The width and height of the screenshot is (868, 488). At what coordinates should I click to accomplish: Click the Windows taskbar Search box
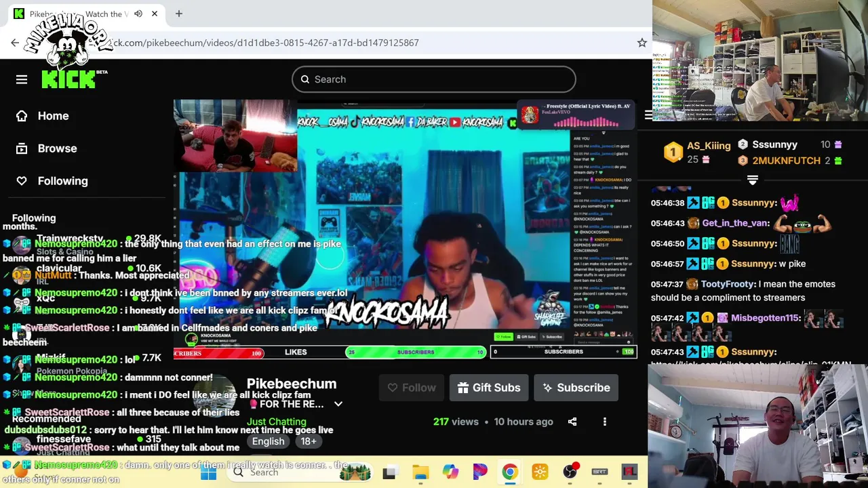(x=298, y=472)
